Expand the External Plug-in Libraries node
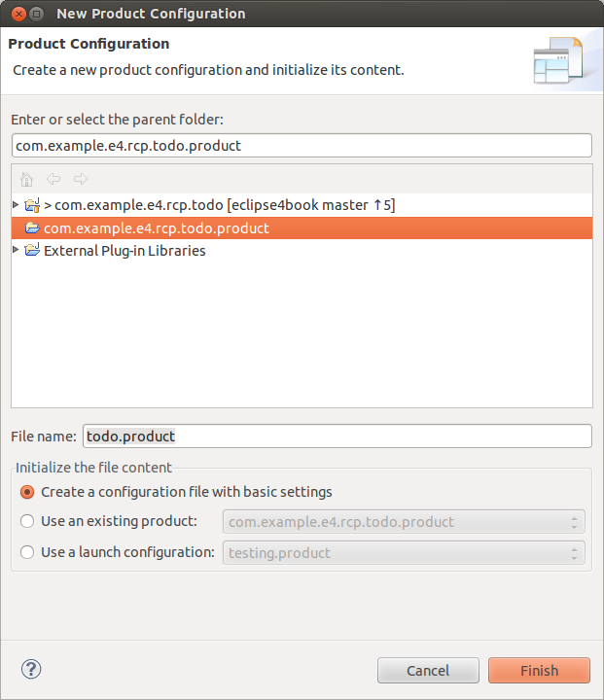The image size is (604, 700). click(x=16, y=250)
